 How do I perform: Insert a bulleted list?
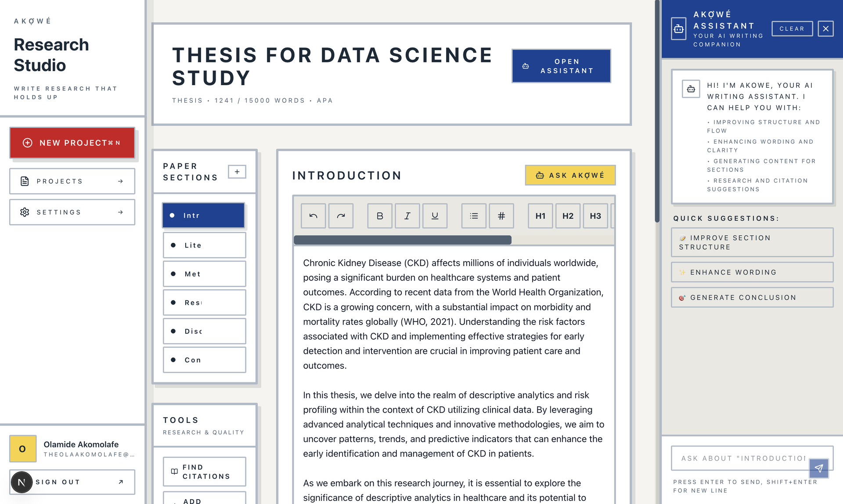coord(474,216)
